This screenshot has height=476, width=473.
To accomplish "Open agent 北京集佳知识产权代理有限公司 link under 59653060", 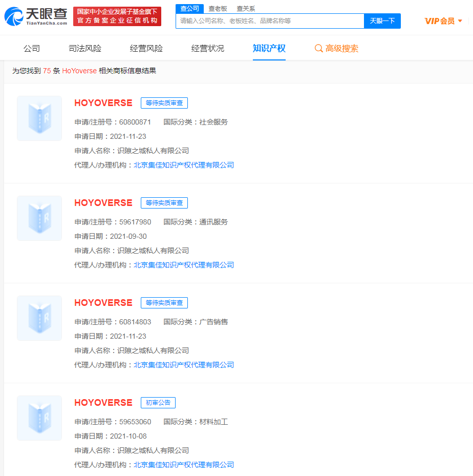I will 184,465.
